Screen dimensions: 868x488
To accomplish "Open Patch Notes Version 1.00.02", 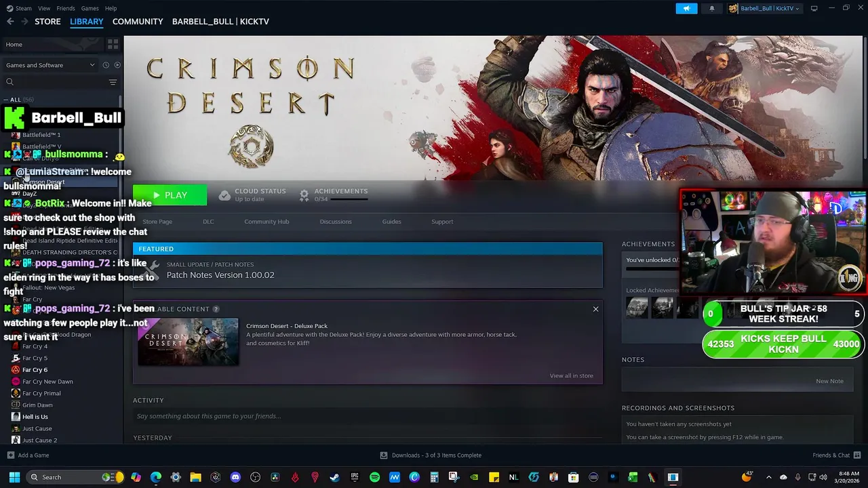I will point(220,275).
